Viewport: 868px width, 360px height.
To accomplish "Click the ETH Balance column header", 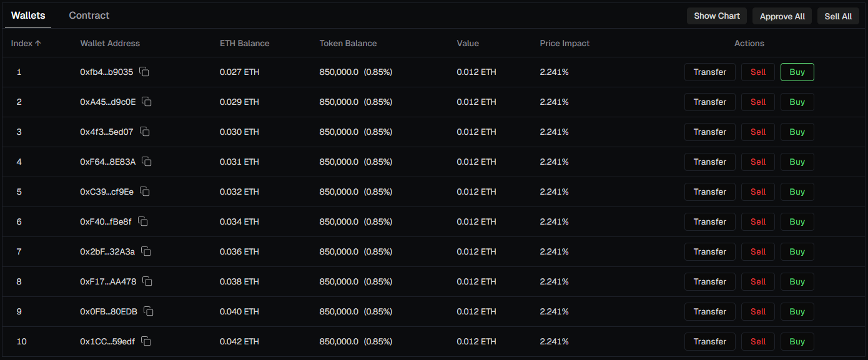I will coord(245,43).
